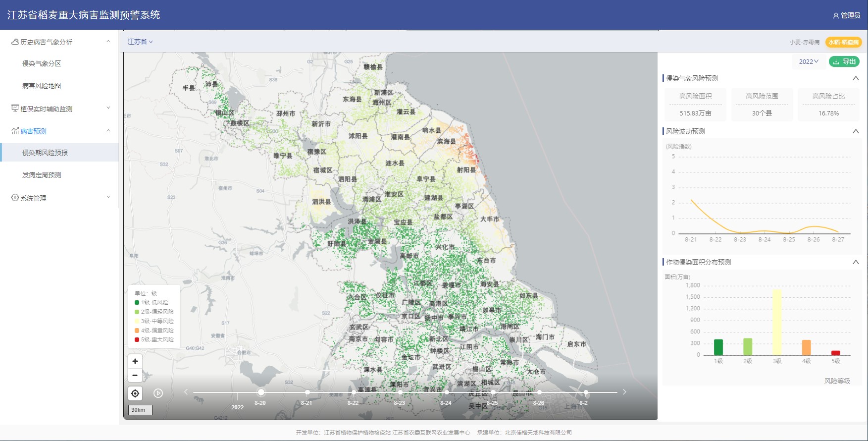Open the 2022 year dropdown
The image size is (868, 441).
coord(809,62)
